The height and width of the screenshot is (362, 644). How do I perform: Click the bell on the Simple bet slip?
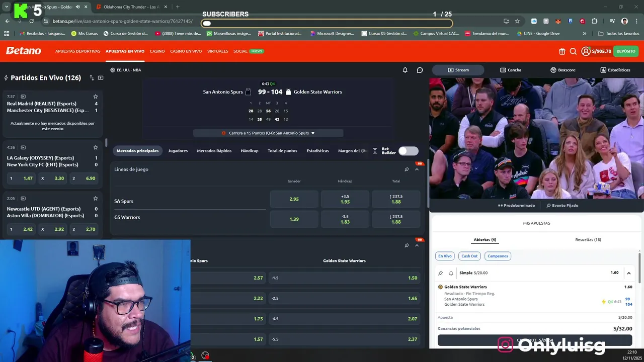point(451,273)
